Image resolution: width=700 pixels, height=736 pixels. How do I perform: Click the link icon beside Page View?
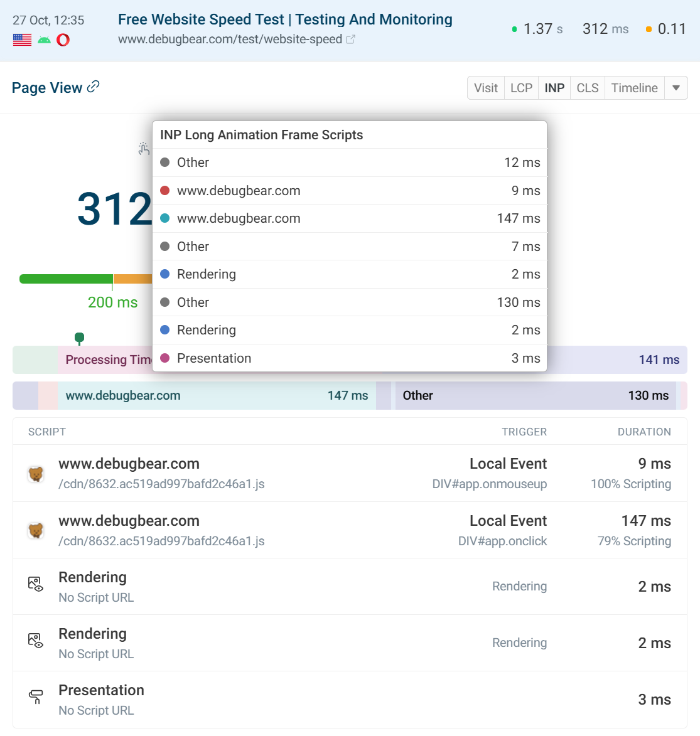93,87
